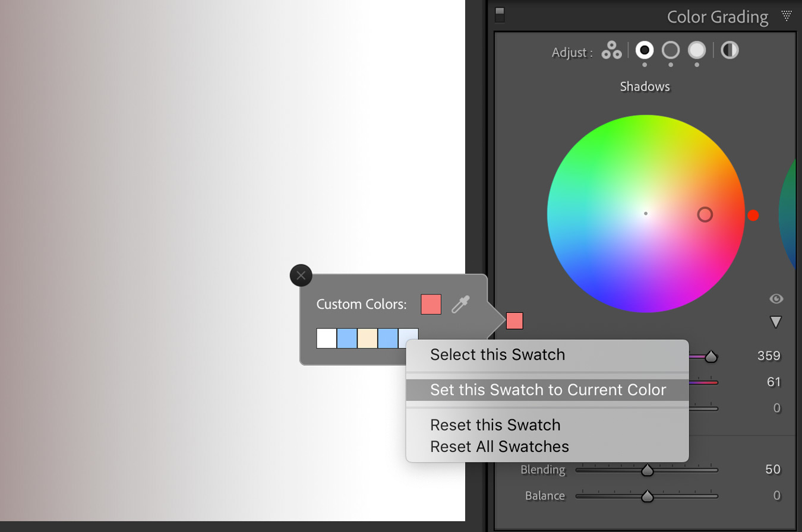
Task: Click the red hue handle outside the wheel
Action: pos(753,216)
